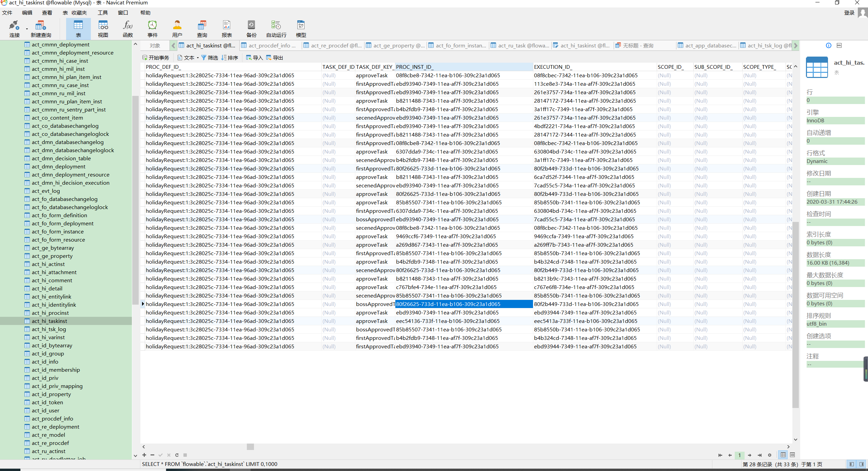The image size is (868, 471).
Task: Open the 自动运行 (automation) tool
Action: click(x=276, y=28)
